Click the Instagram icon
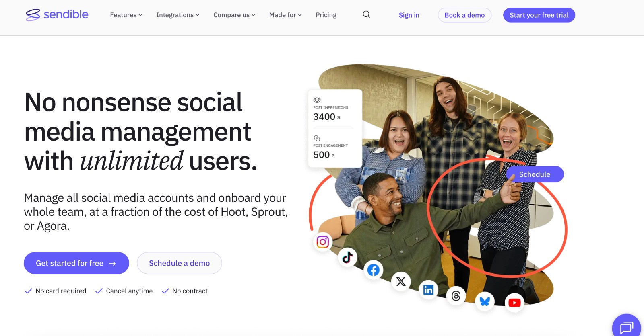The height and width of the screenshot is (336, 644). click(x=323, y=242)
